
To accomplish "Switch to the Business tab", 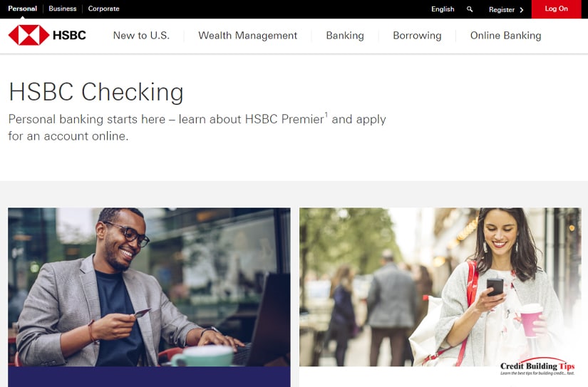I will point(62,9).
